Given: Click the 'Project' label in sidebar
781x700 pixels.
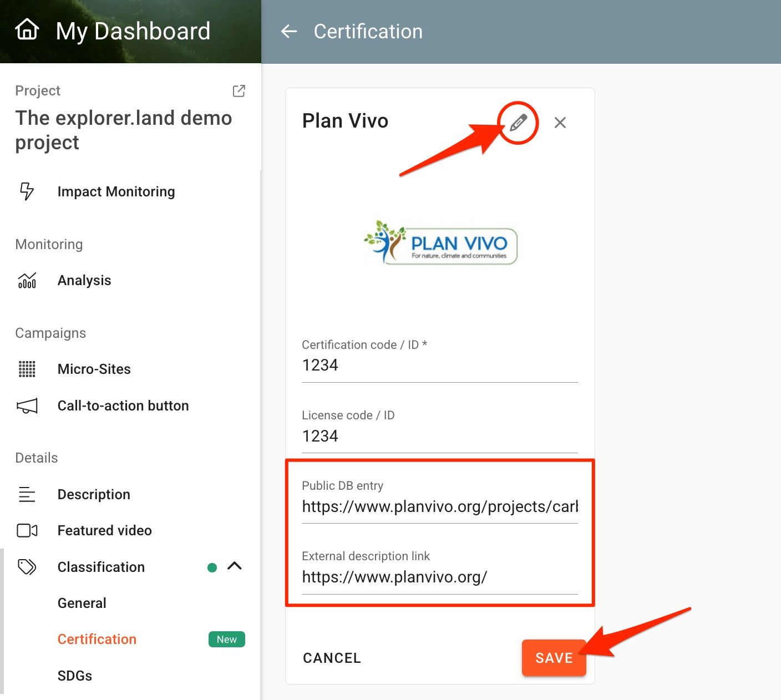Looking at the screenshot, I should coord(38,91).
